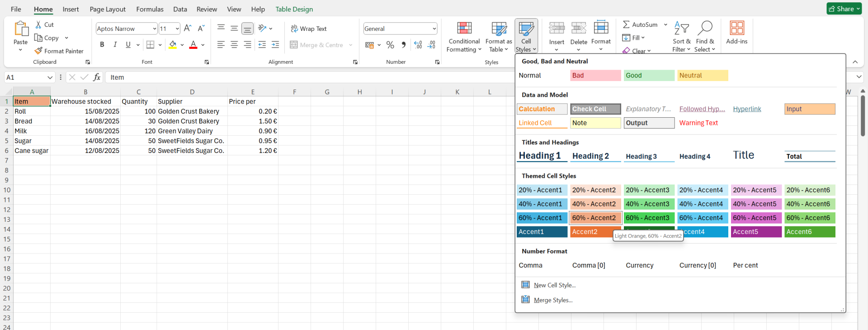Viewport: 868px width, 330px height.
Task: Switch to the Insert tab
Action: 71,9
